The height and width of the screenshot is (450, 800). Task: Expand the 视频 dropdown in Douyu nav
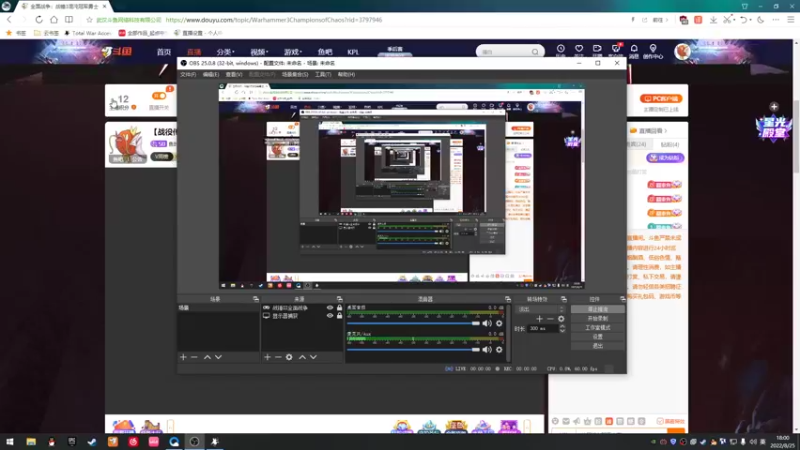[x=259, y=52]
